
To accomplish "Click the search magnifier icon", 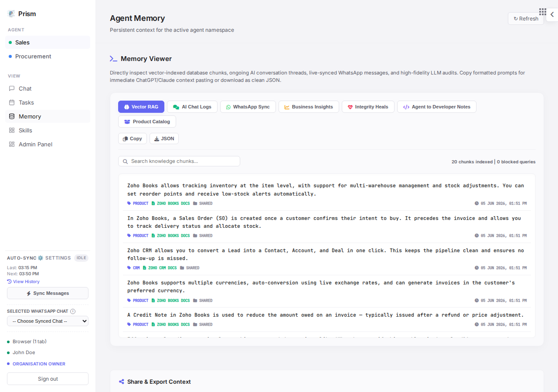I will point(126,161).
